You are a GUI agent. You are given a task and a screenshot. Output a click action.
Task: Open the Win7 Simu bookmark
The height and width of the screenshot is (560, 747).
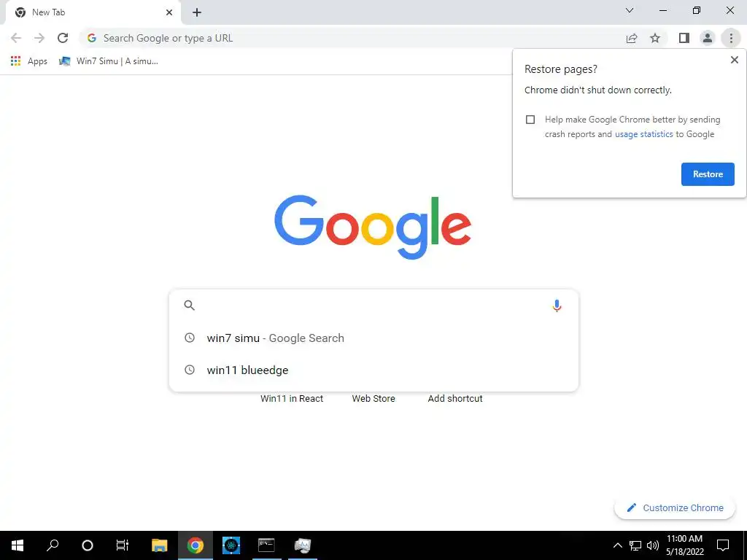click(x=108, y=61)
